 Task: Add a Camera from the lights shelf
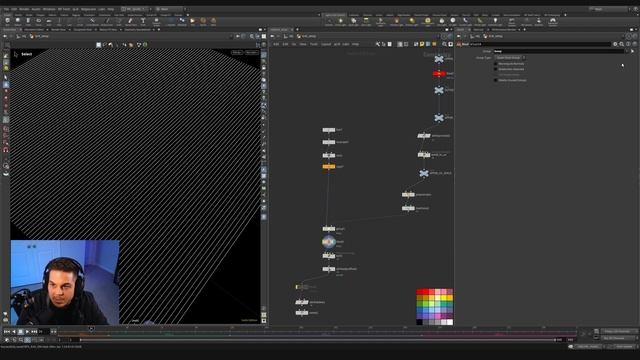point(329,21)
